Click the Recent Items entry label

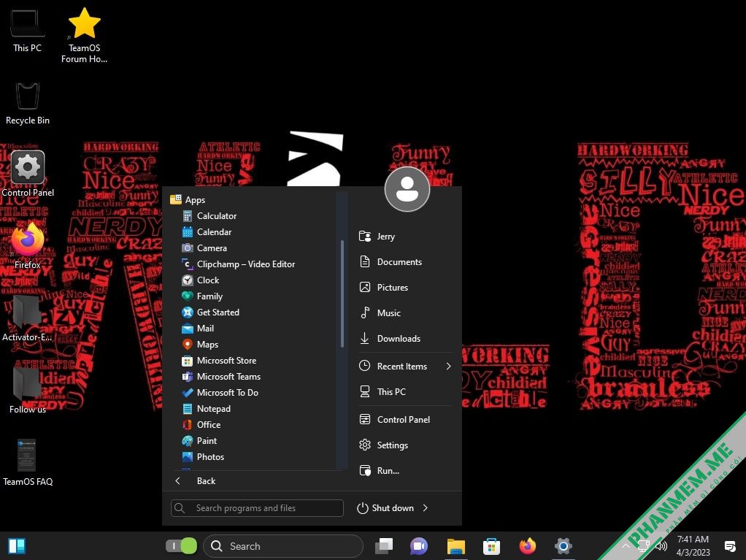coord(402,367)
